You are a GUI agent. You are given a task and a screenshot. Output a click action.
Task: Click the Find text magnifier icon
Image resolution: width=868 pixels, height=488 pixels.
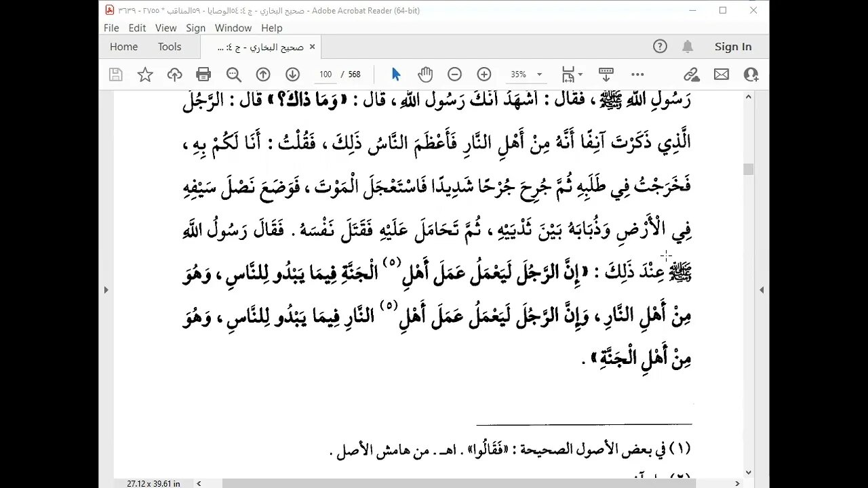coord(234,75)
